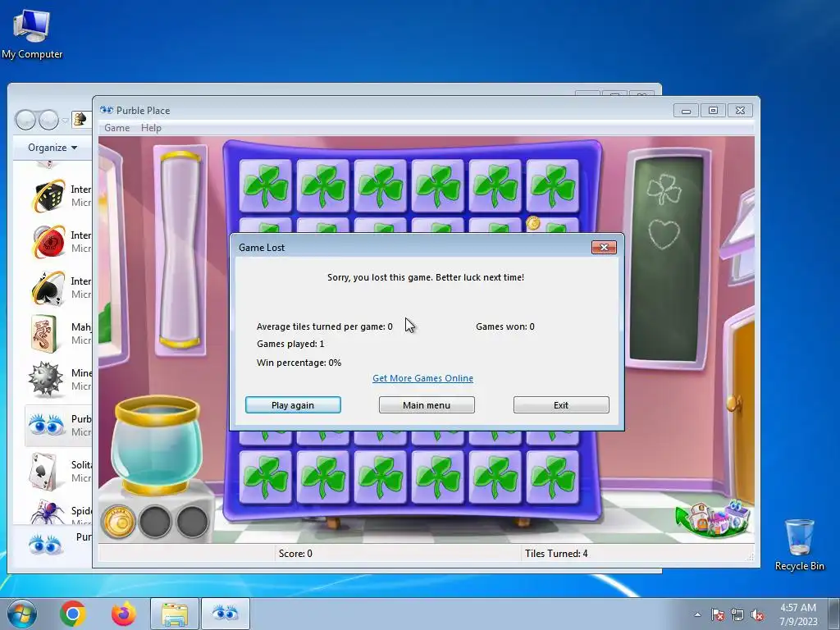This screenshot has width=840, height=630.
Task: Click the Forward arrow in Explorer window
Action: pos(48,120)
